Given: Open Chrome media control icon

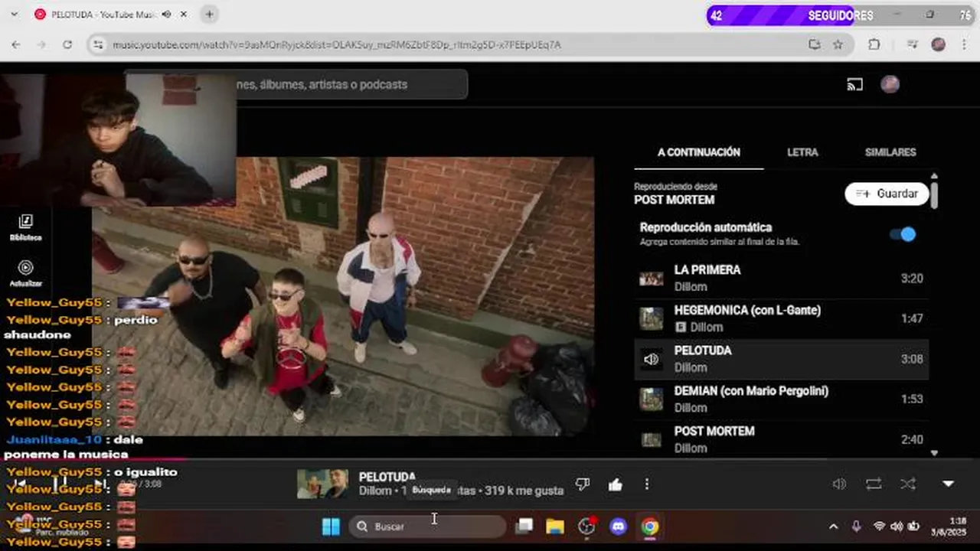Looking at the screenshot, I should pos(912,45).
